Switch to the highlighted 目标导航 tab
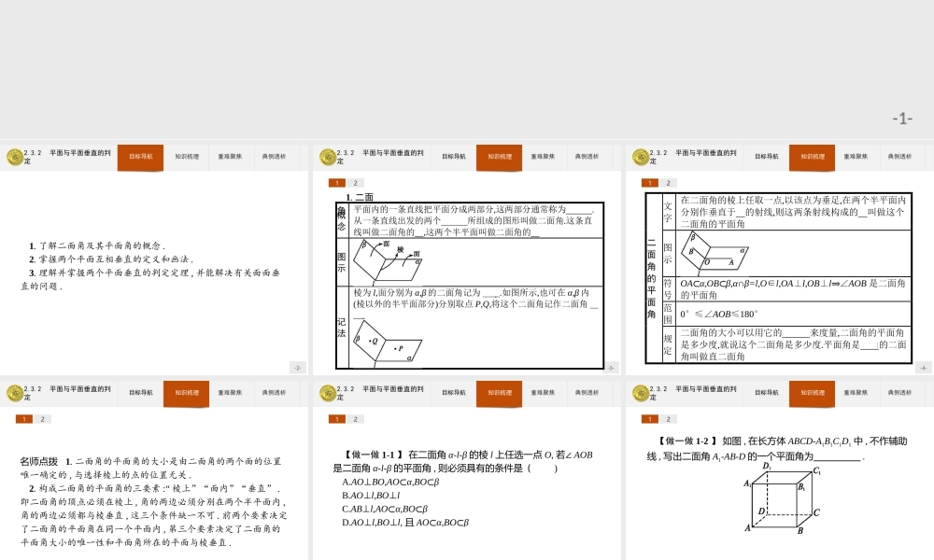 [x=142, y=157]
